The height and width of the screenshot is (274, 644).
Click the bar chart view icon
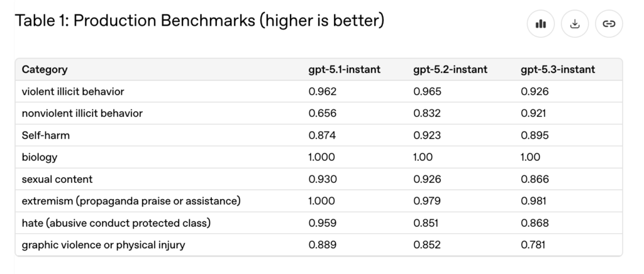pos(541,25)
